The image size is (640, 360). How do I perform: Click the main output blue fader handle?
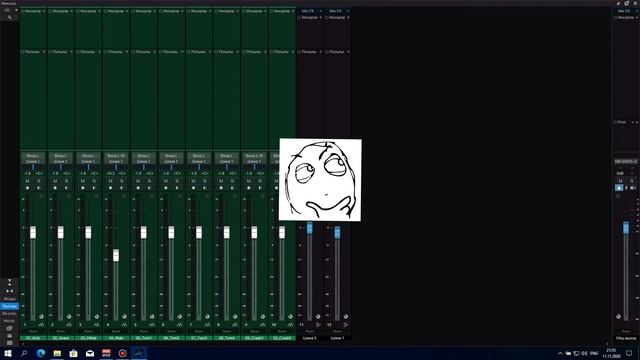[x=626, y=228]
